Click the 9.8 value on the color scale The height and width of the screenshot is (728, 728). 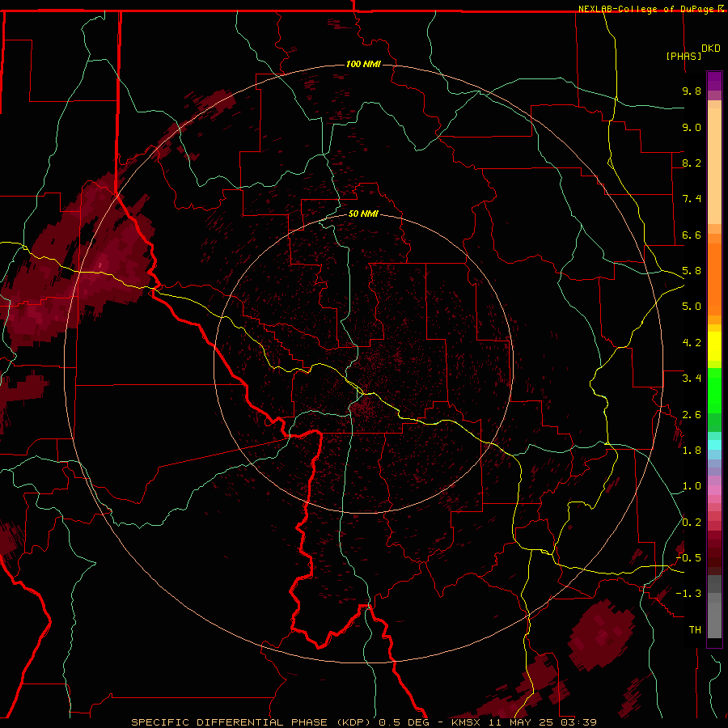click(x=692, y=91)
